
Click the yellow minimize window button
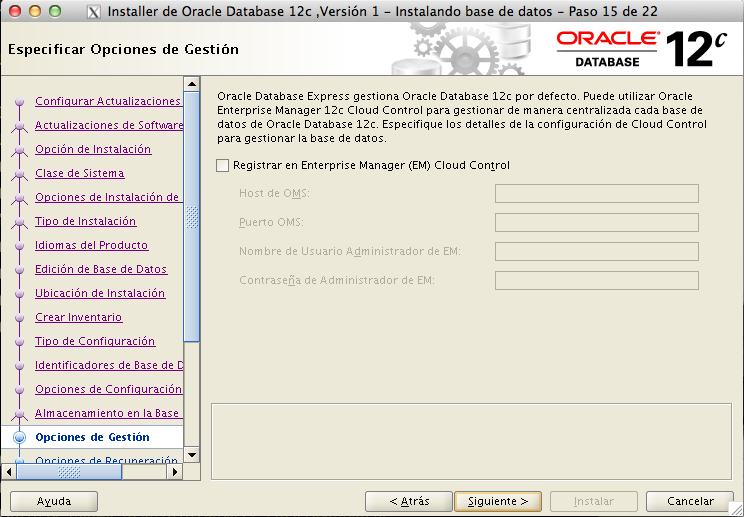(35, 11)
